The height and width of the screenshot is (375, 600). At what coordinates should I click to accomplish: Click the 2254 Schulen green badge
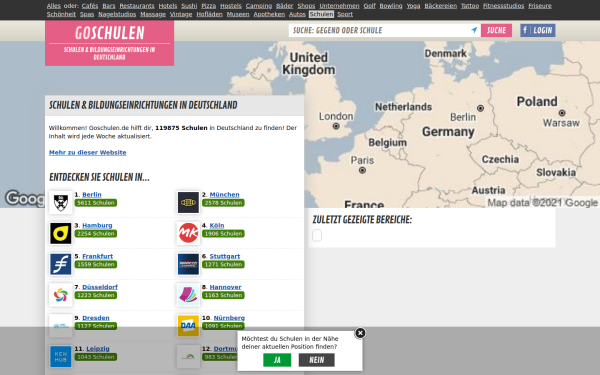tap(96, 233)
